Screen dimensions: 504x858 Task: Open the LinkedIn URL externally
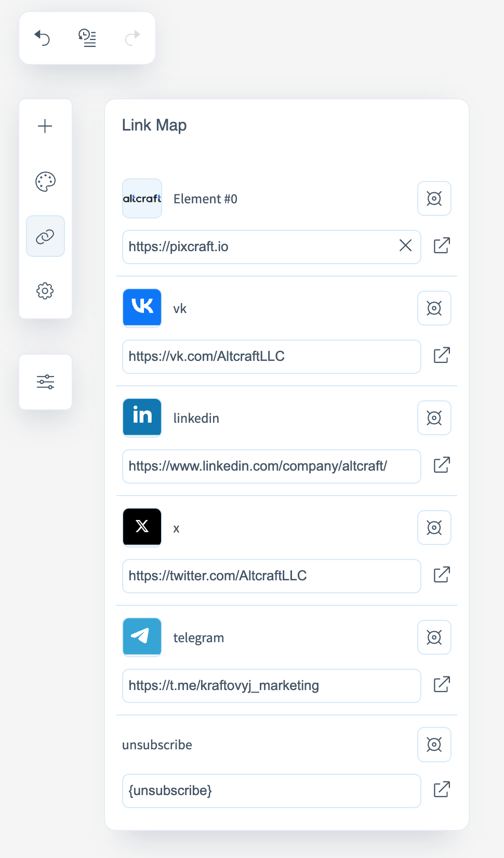pyautogui.click(x=442, y=465)
